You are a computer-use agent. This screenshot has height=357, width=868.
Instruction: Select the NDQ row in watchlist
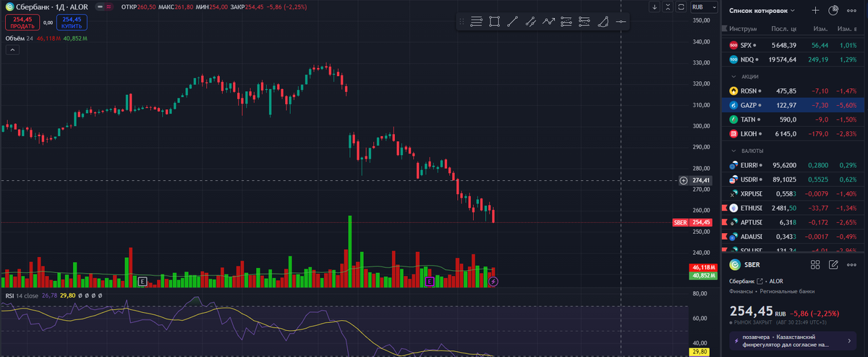click(x=793, y=59)
